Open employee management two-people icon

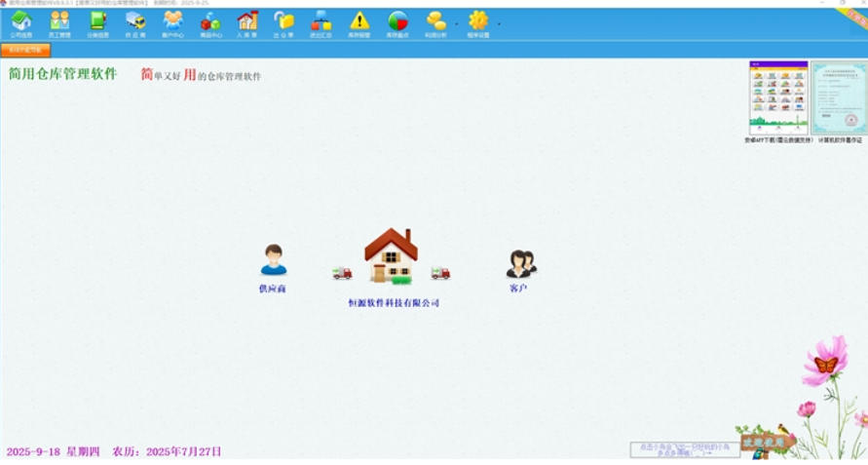59,23
